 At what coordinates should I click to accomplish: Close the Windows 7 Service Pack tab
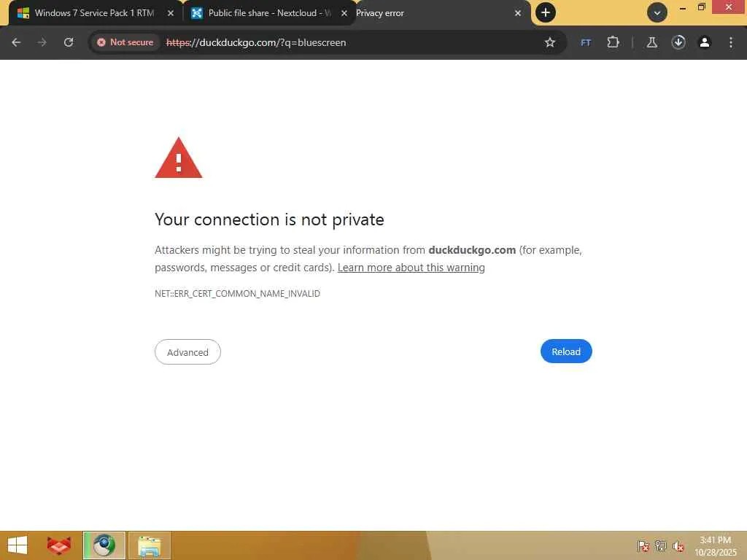(x=171, y=13)
